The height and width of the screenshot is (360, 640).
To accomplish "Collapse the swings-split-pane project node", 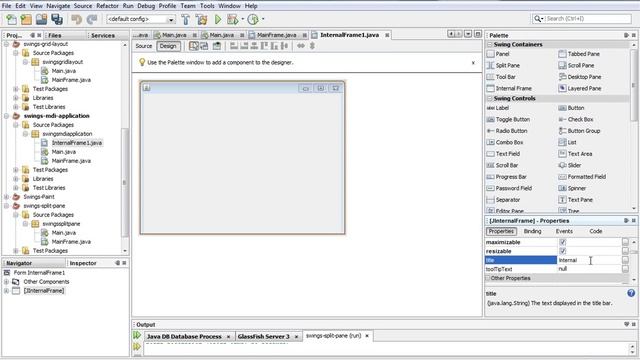I will (x=7, y=206).
